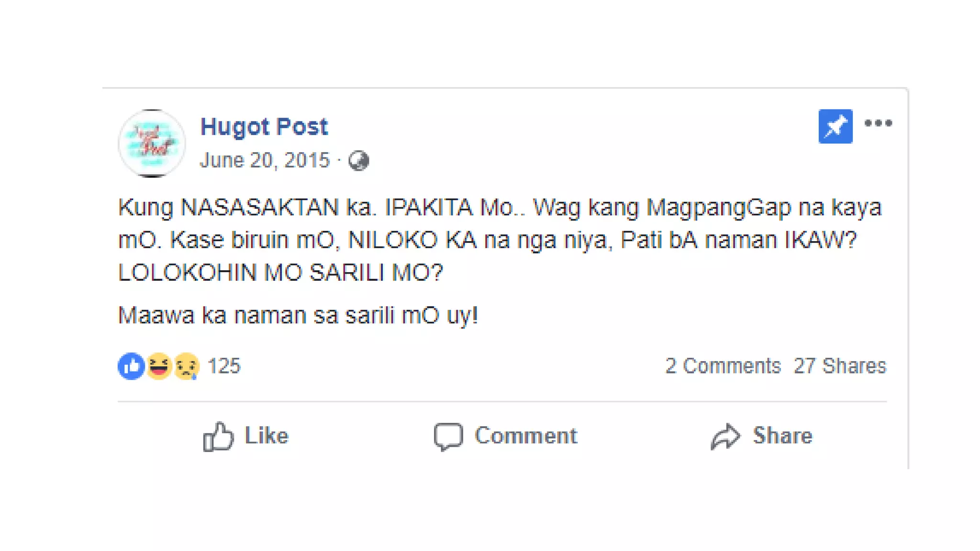This screenshot has width=980, height=551.
Task: Click the pinned post pin icon
Action: click(x=835, y=126)
